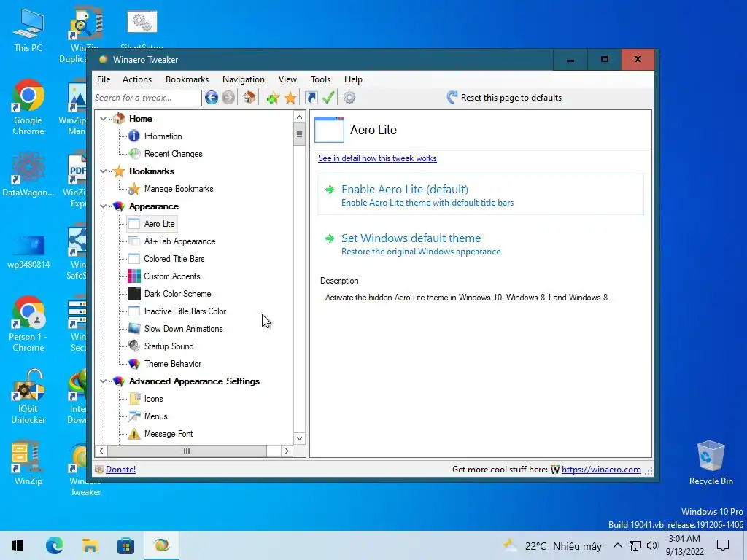Select Icons under Advanced Appearance Settings
Viewport: 747px width, 560px height.
pos(153,399)
